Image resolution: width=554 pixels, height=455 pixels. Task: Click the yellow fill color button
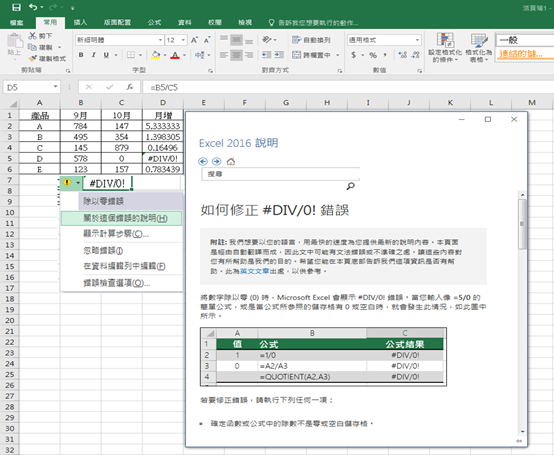tap(156, 55)
